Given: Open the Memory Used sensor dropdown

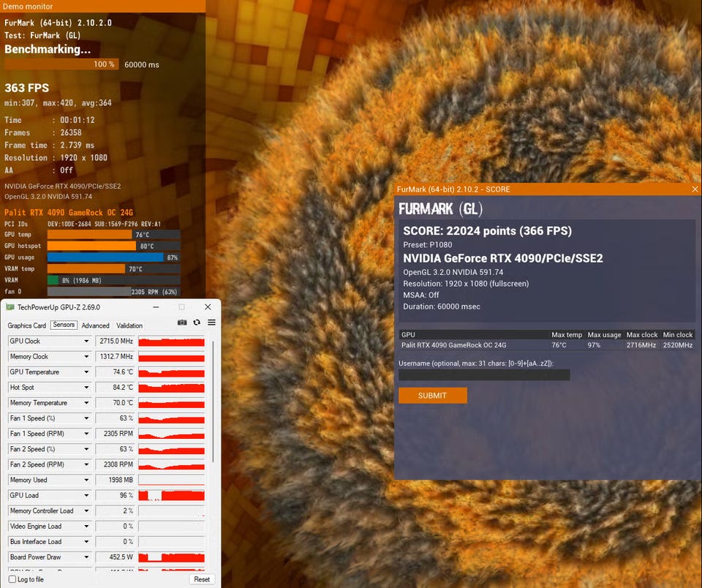Looking at the screenshot, I should 86,480.
